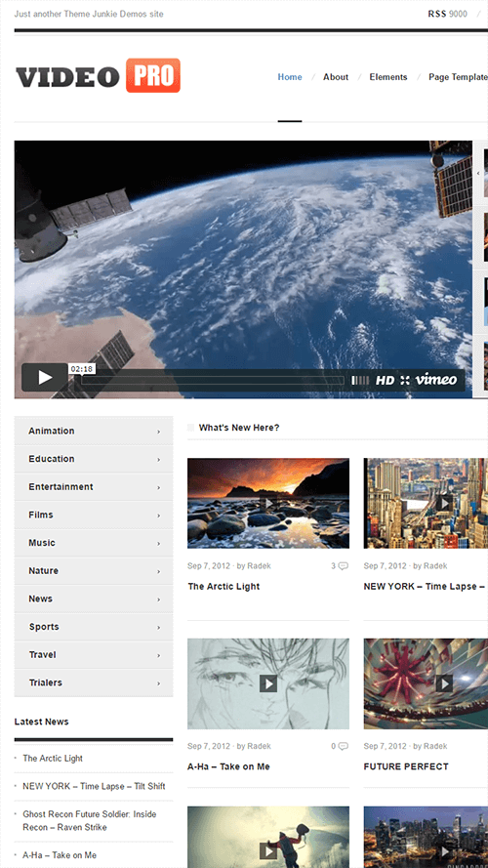Image resolution: width=488 pixels, height=868 pixels.
Task: Adjust the Vimeo volume bars
Action: (359, 381)
